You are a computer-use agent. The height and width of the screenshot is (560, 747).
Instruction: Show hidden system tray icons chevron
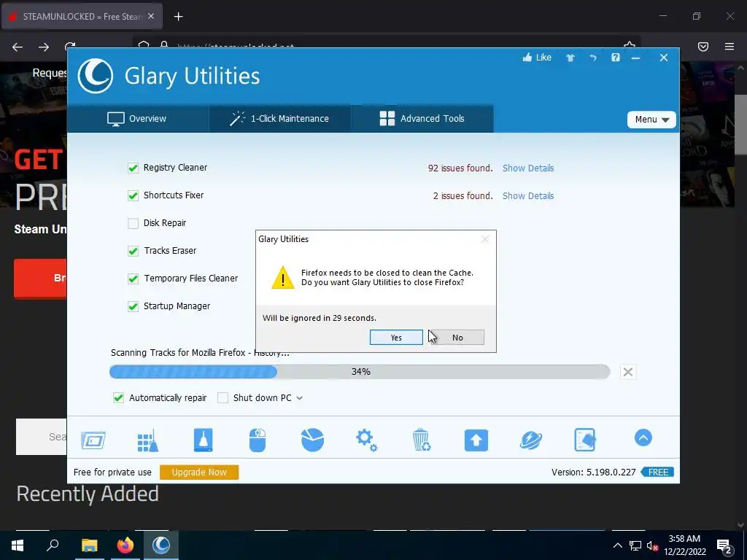click(617, 545)
